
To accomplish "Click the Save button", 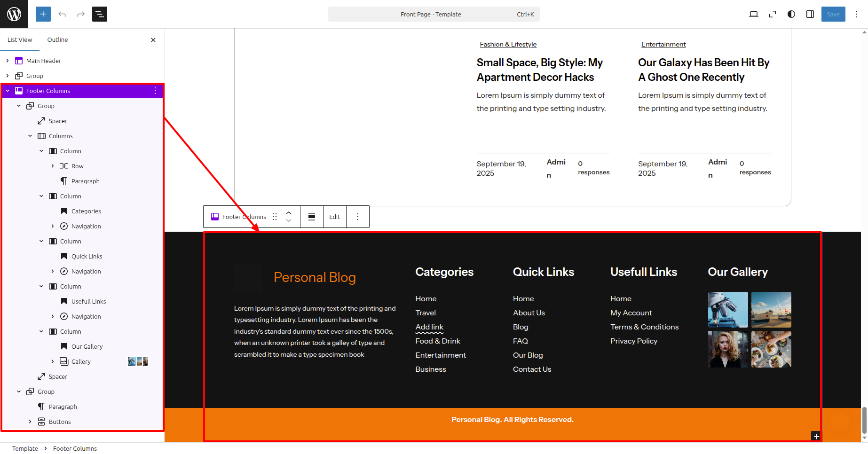I will (x=833, y=14).
